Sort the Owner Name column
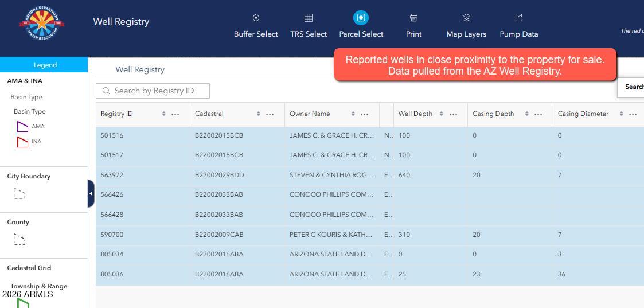The width and height of the screenshot is (644, 308). click(x=353, y=114)
